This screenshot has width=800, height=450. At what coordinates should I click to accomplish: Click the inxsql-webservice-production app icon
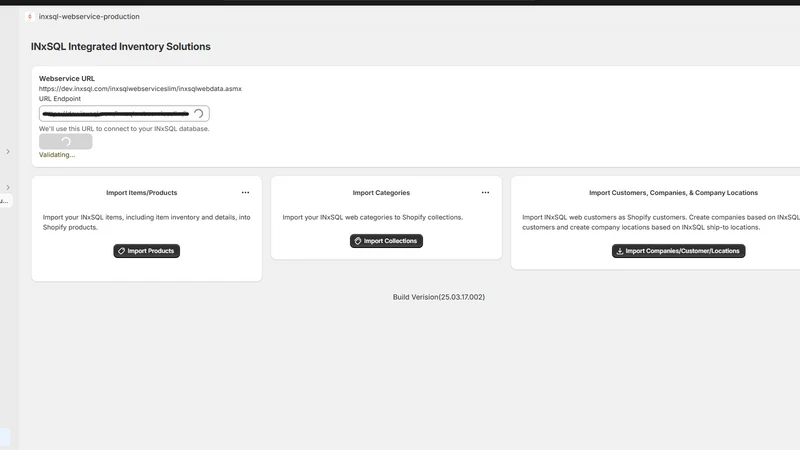pyautogui.click(x=30, y=16)
